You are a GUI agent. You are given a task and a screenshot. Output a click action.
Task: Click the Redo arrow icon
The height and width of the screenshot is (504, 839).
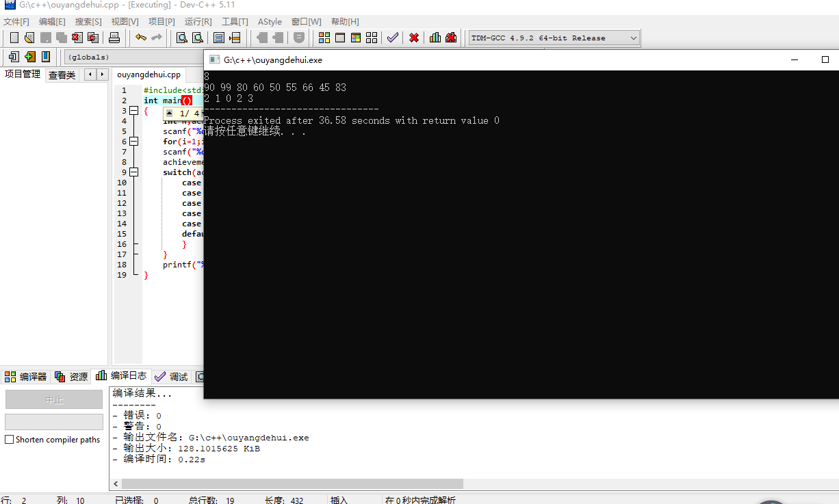click(x=157, y=38)
